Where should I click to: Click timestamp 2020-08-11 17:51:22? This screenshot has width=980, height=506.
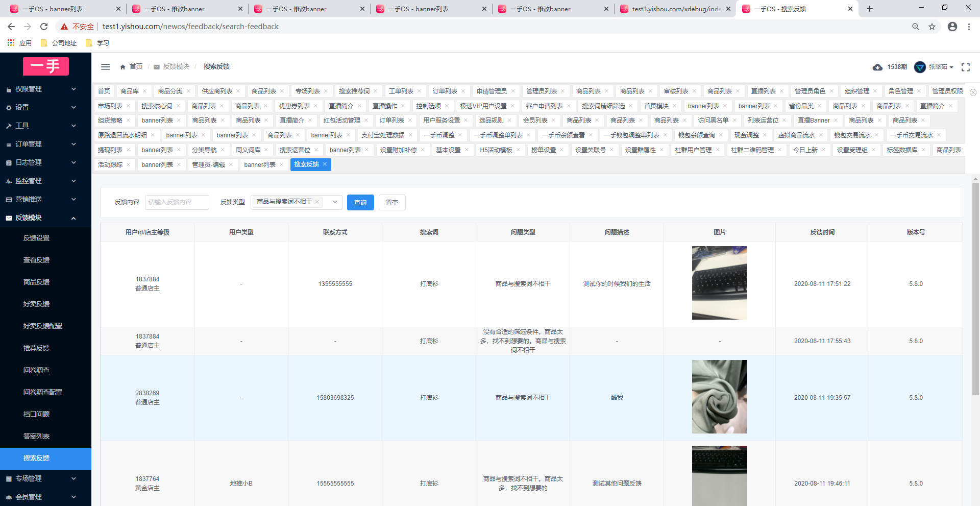pos(822,284)
